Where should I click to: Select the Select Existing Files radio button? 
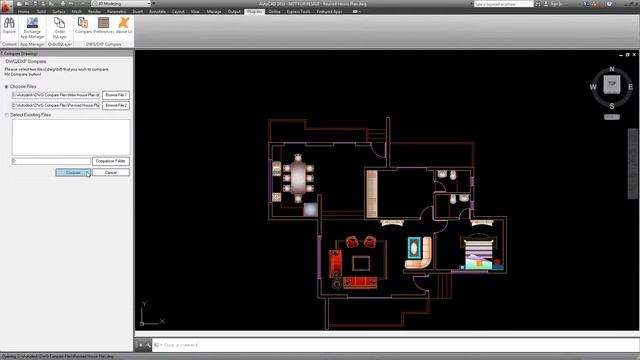point(7,115)
